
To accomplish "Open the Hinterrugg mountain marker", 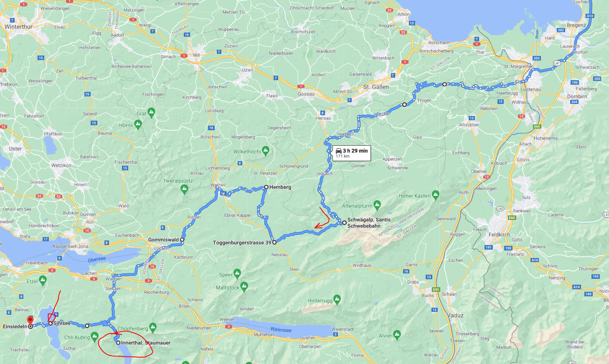I will [337, 300].
